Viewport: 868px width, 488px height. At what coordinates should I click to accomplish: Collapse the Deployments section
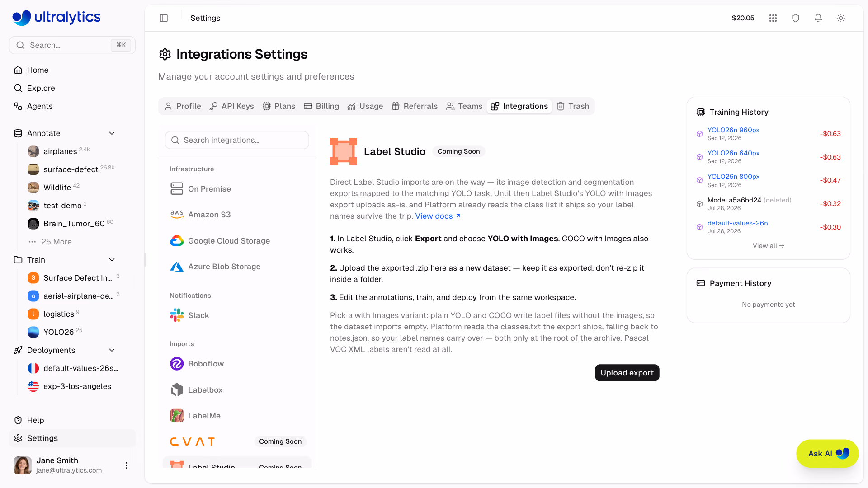[x=112, y=350]
